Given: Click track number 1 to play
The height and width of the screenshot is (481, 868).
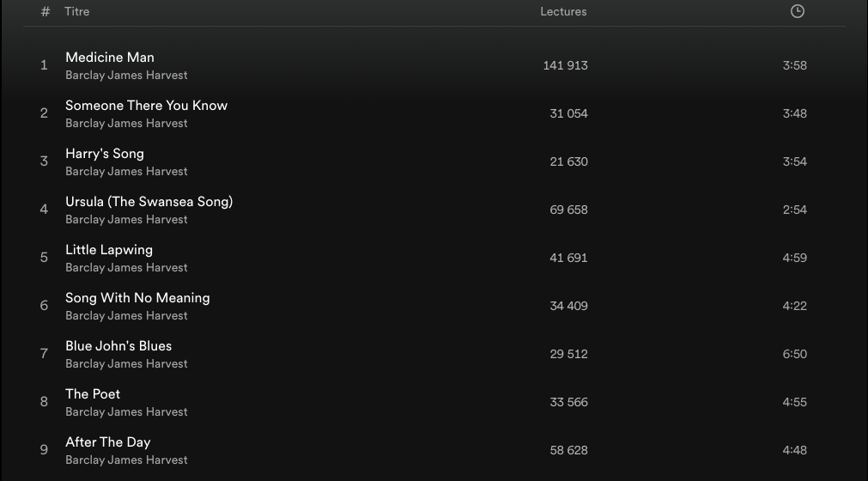Looking at the screenshot, I should (44, 65).
